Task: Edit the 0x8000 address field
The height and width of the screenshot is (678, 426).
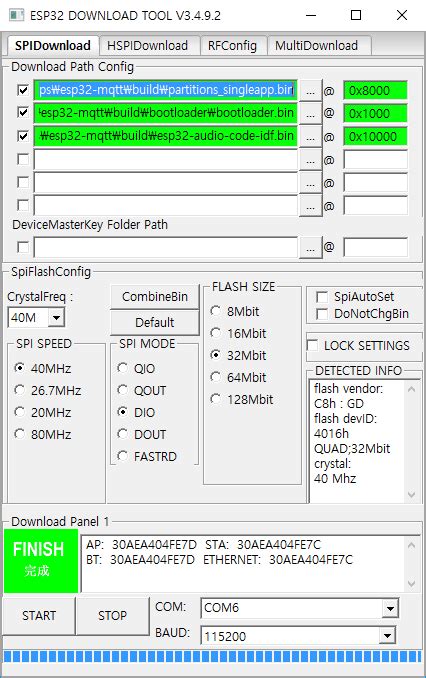Action: tap(375, 91)
